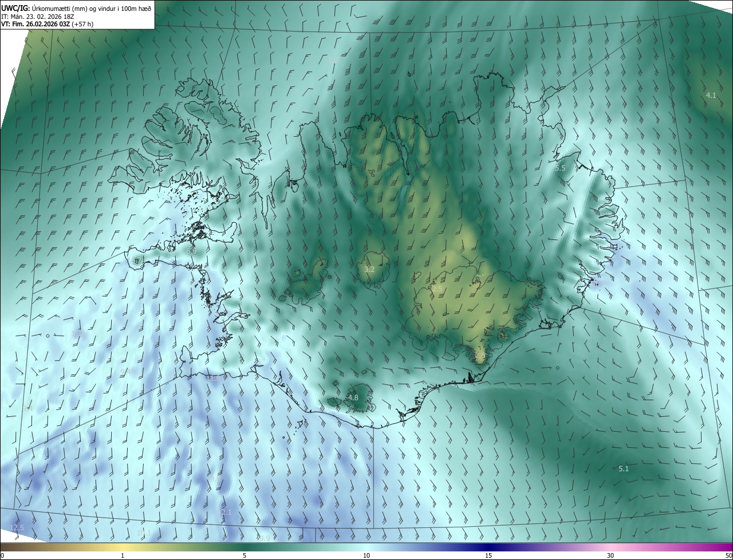The width and height of the screenshot is (733, 560).
Task: Click the 10.1 value label on the map
Action: coord(144,533)
